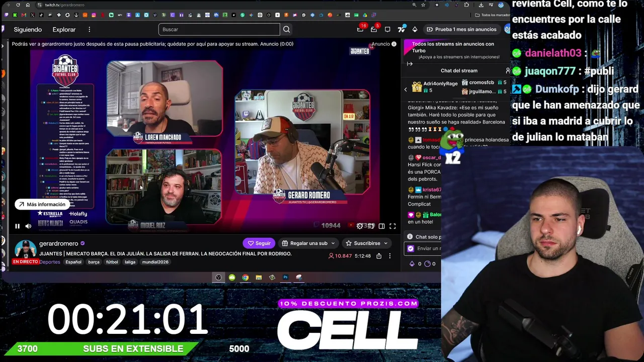Select the laliga tag
The width and height of the screenshot is (644, 362).
[130, 262]
